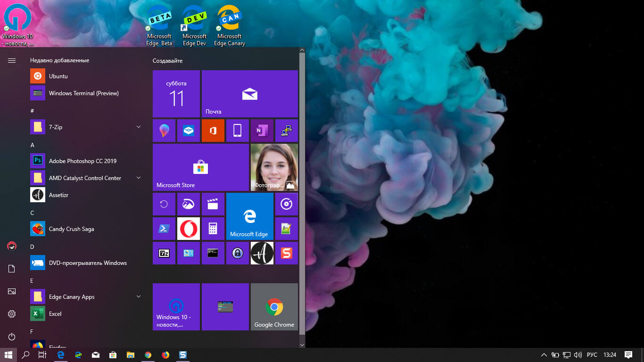Image resolution: width=644 pixels, height=362 pixels.
Task: Open Pictures from the Start sidebar
Action: coord(12,291)
